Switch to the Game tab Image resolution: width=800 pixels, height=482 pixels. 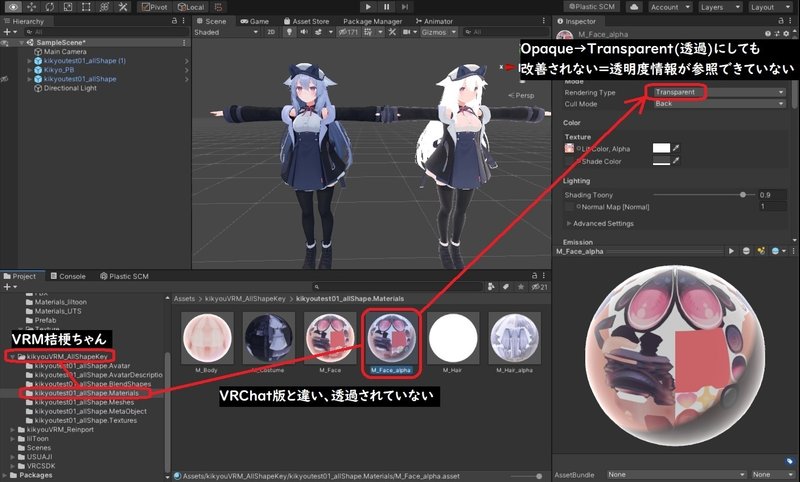255,21
